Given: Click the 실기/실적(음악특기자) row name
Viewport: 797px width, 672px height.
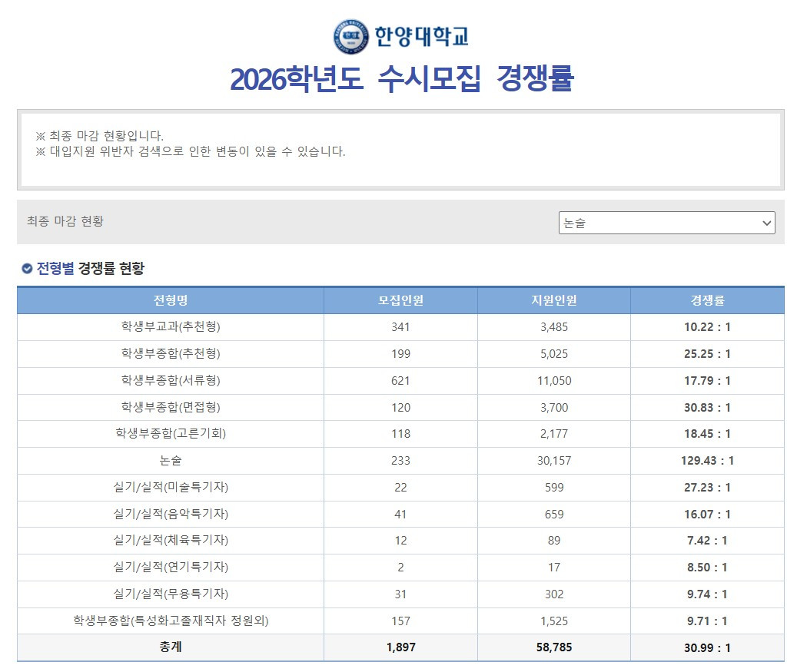Looking at the screenshot, I should (171, 514).
